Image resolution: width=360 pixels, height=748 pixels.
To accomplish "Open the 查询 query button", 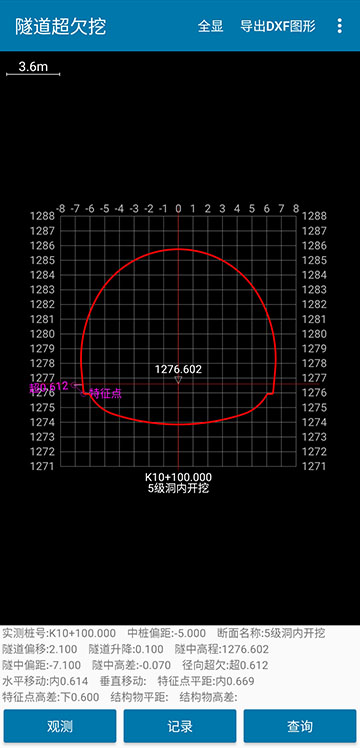I will pyautogui.click(x=300, y=726).
